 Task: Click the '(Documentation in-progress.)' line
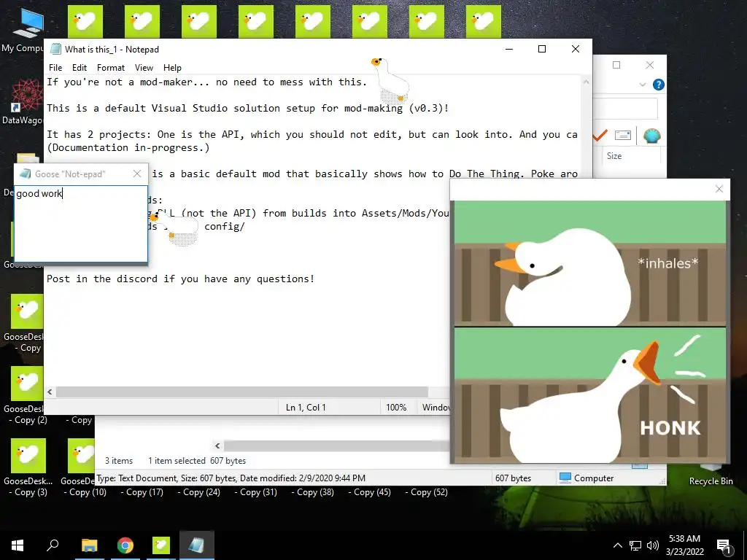(128, 147)
